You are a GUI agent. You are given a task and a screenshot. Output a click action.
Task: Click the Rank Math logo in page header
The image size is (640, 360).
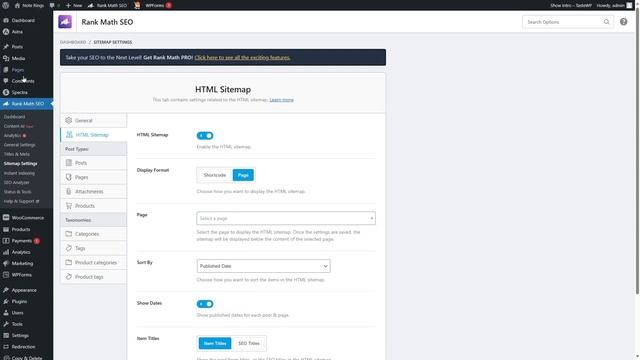pos(65,22)
